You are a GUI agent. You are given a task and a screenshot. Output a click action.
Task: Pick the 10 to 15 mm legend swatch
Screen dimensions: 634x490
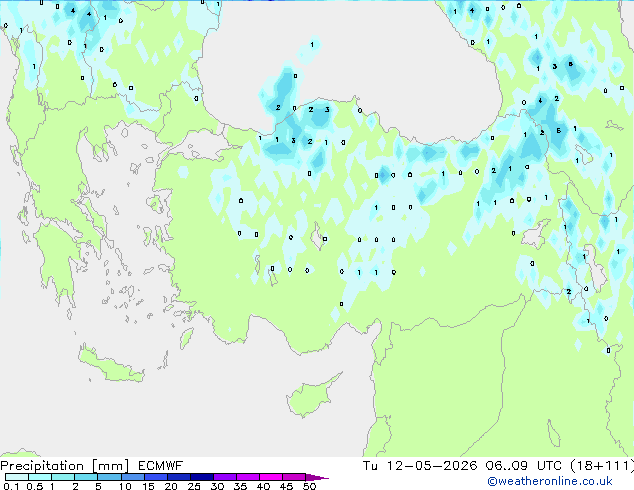pos(132,477)
